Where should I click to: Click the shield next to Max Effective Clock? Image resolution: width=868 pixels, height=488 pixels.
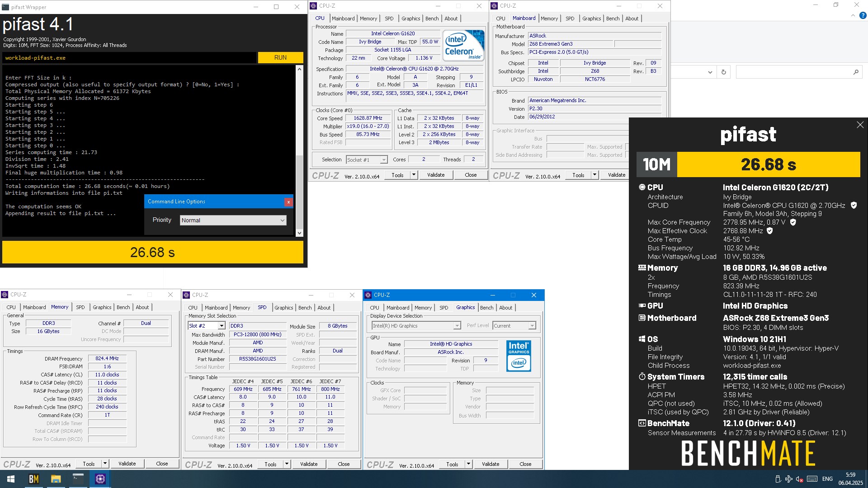coord(770,230)
